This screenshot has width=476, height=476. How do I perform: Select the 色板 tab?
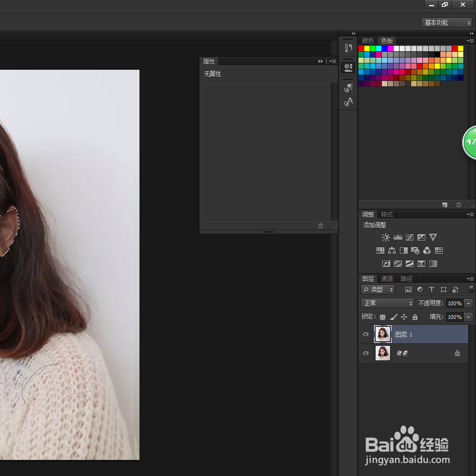coord(387,40)
